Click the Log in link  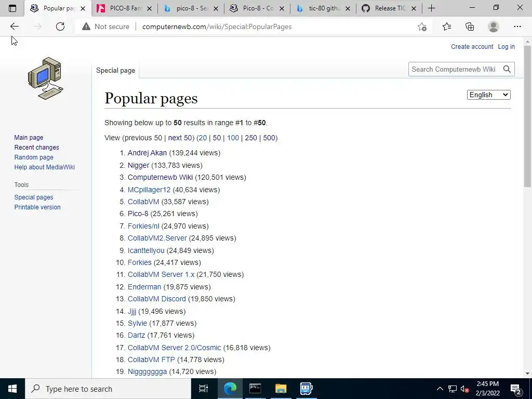coord(506,46)
